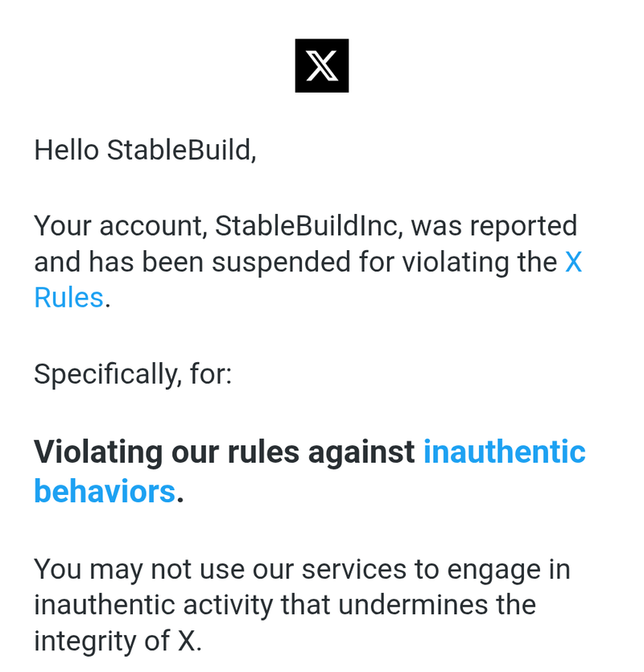Click the word reported in first paragraph
The height and width of the screenshot is (672, 644).
tap(523, 226)
